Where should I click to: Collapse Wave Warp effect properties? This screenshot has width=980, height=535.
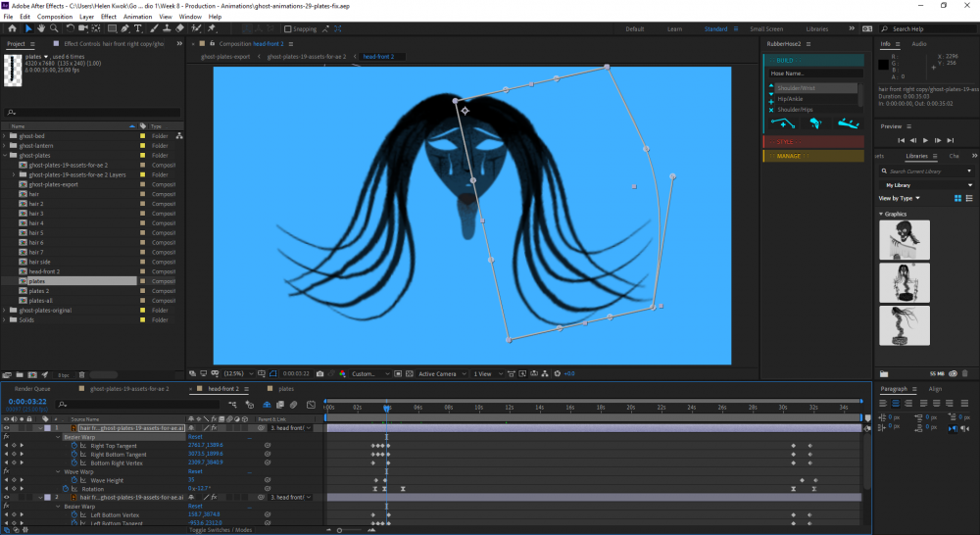pos(58,472)
